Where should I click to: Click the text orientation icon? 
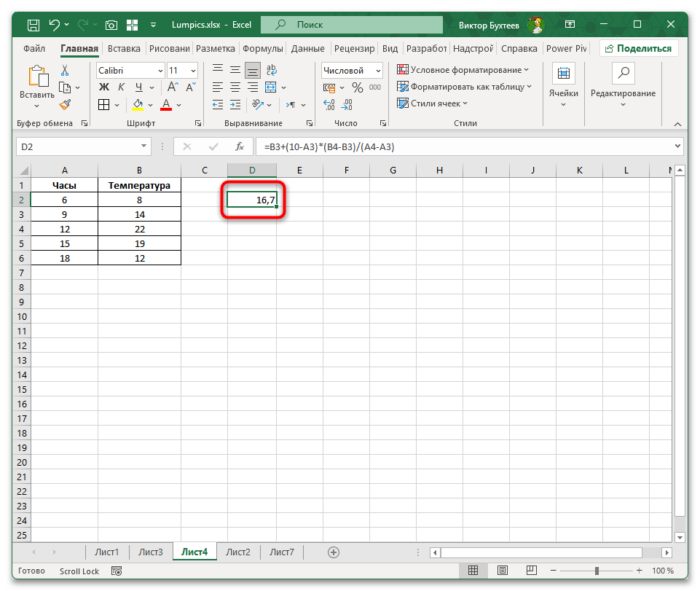point(258,104)
